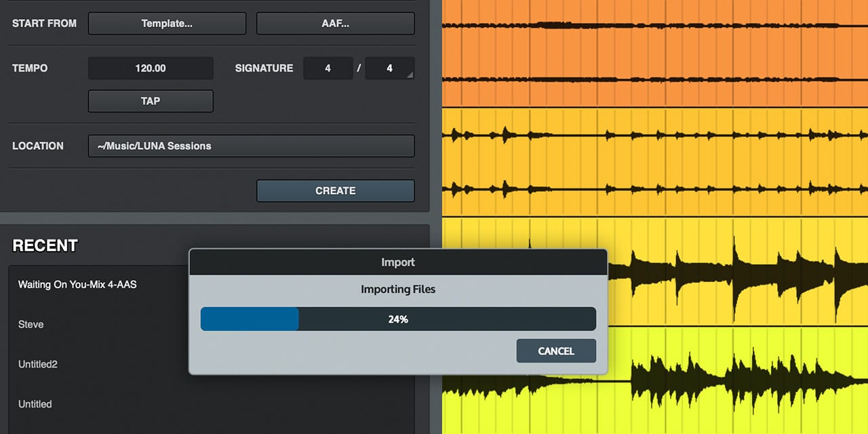Load the Untitled2 session

coord(38,364)
